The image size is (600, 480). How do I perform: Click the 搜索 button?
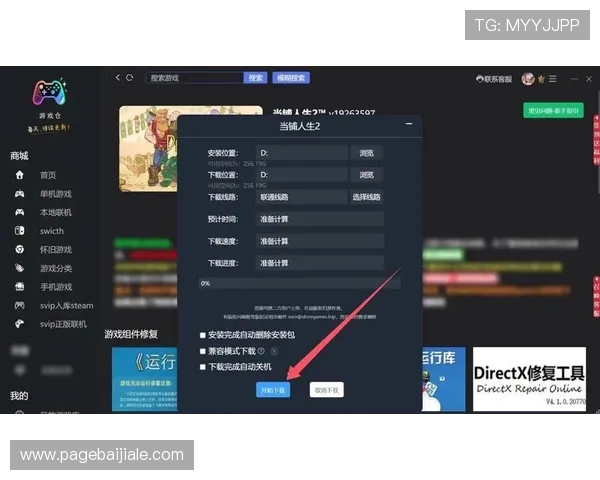[x=255, y=78]
